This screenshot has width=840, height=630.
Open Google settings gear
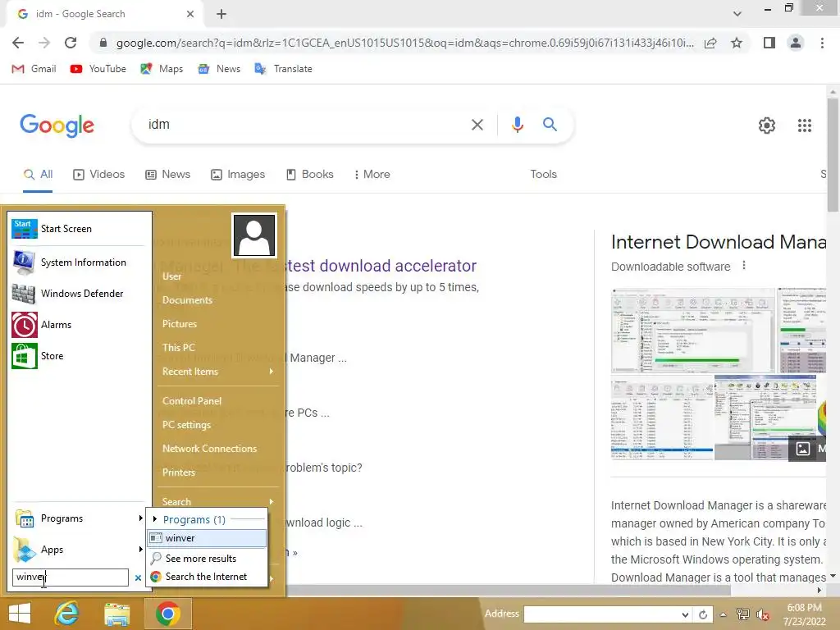[767, 126]
